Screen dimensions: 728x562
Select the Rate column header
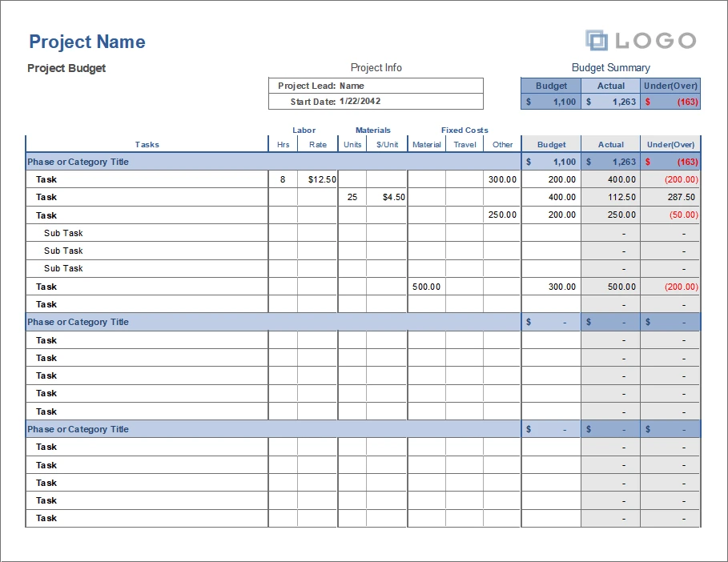pyautogui.click(x=317, y=144)
